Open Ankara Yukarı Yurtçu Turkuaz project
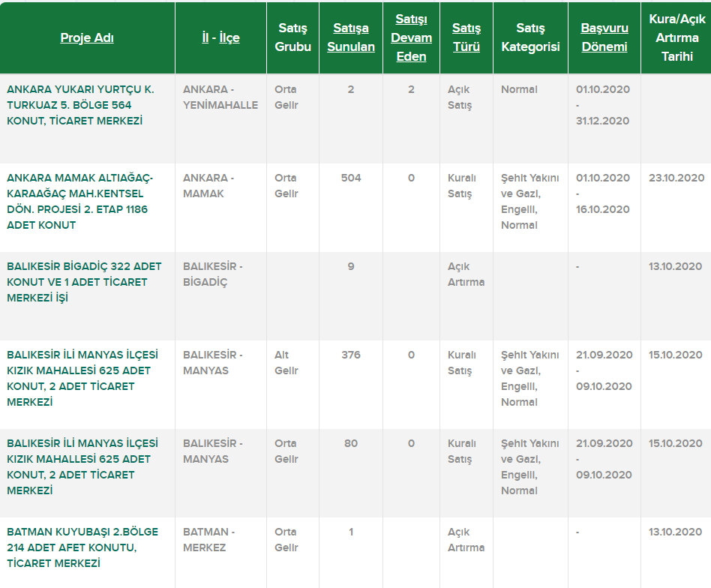 coord(81,105)
